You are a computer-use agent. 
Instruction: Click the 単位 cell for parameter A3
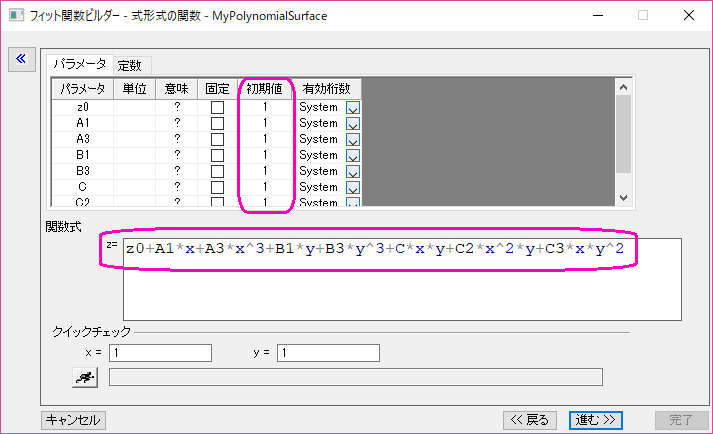tap(135, 139)
